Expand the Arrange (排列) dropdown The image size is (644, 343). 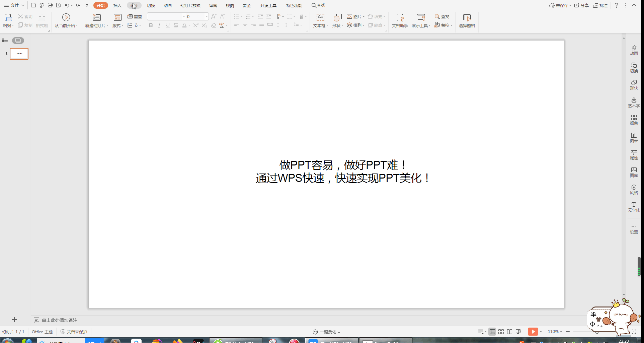tap(355, 25)
